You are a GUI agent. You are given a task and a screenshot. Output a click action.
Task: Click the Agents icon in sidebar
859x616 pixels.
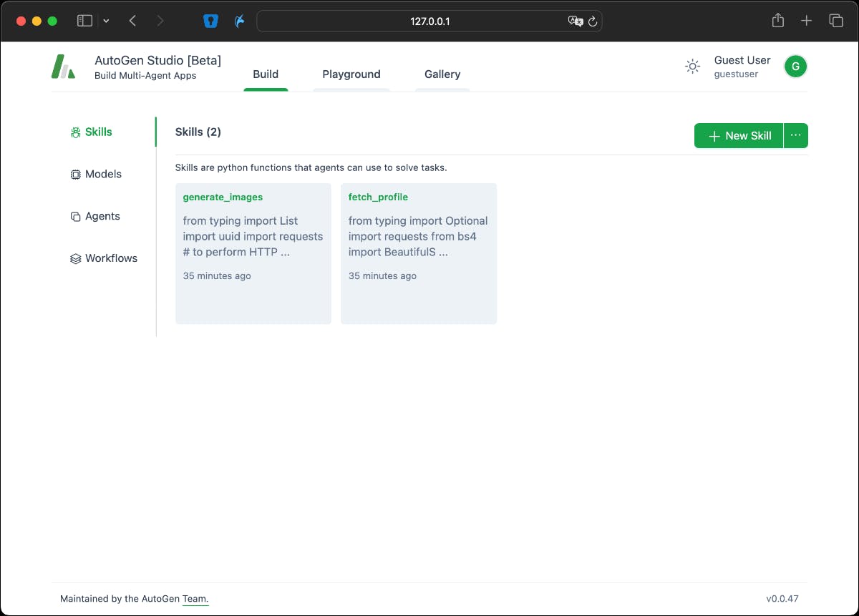75,217
